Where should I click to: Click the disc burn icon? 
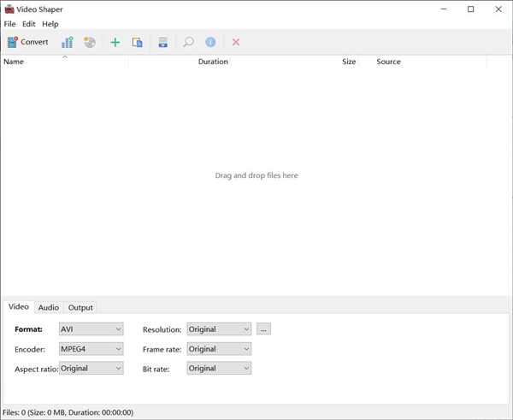(90, 42)
